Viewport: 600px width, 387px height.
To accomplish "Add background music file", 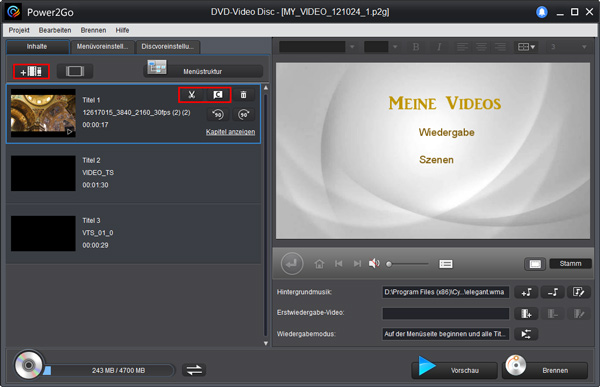I will pyautogui.click(x=526, y=292).
